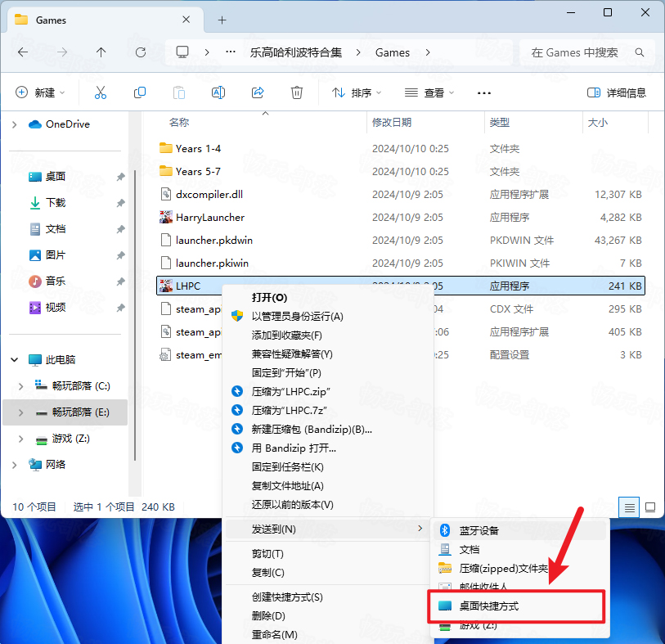
Task: Open the 查看 view dropdown
Action: point(429,92)
